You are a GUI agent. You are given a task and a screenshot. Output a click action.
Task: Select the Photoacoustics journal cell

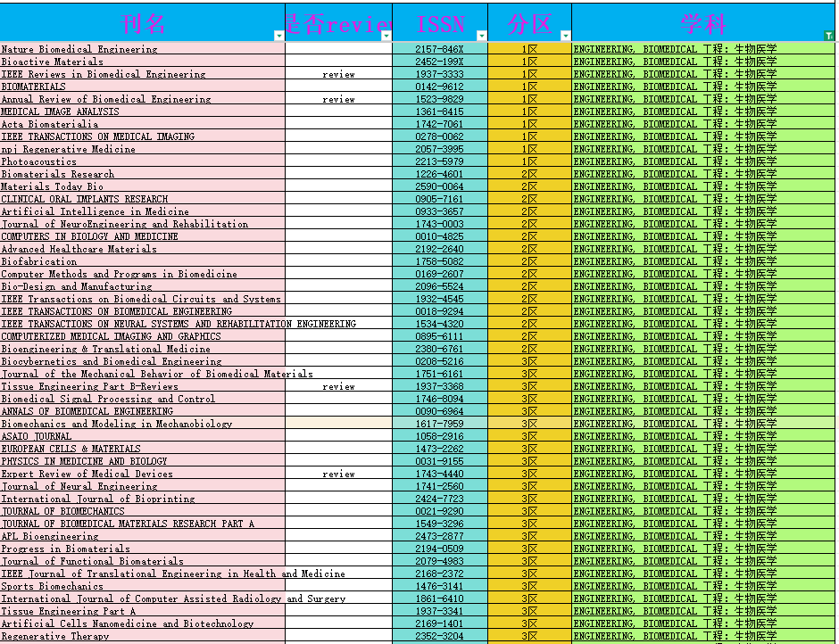tap(142, 161)
